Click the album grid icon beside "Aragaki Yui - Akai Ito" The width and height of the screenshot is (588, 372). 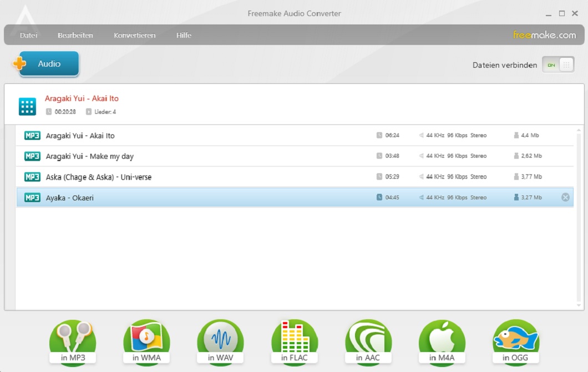coord(28,105)
